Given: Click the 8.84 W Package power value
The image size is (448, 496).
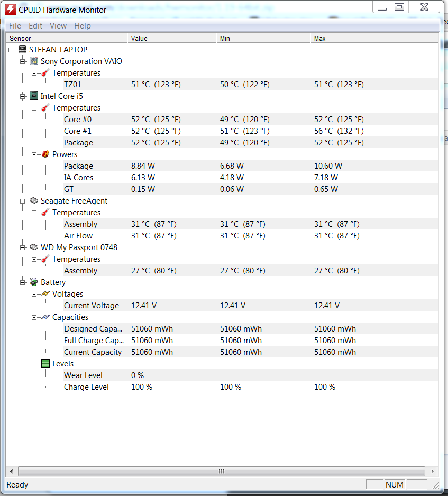Looking at the screenshot, I should [143, 166].
